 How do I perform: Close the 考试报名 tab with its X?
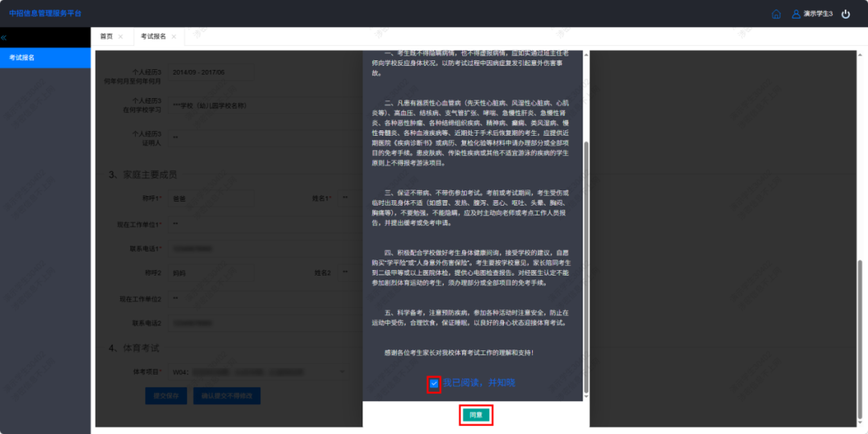pos(174,37)
